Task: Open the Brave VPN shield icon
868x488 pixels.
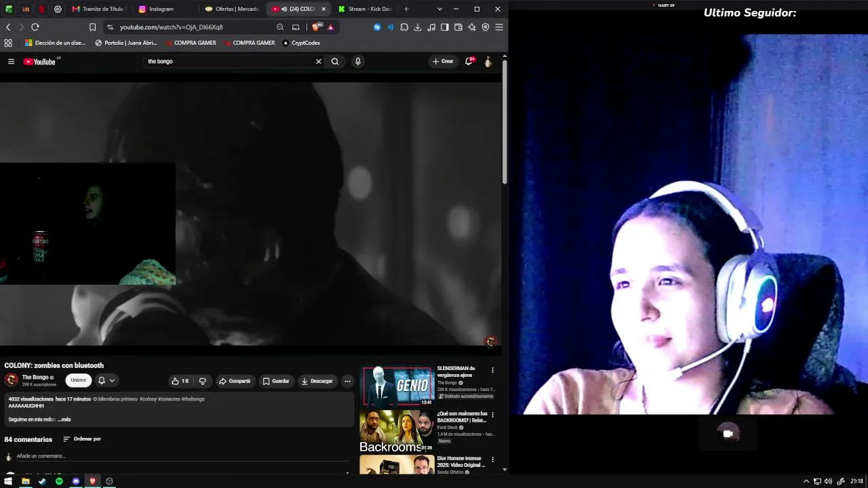Action: pos(486,27)
